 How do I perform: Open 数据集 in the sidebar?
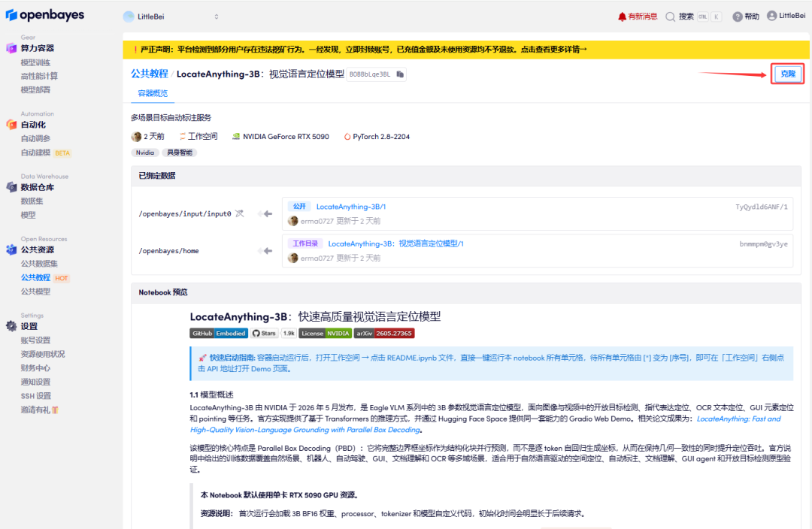click(32, 201)
